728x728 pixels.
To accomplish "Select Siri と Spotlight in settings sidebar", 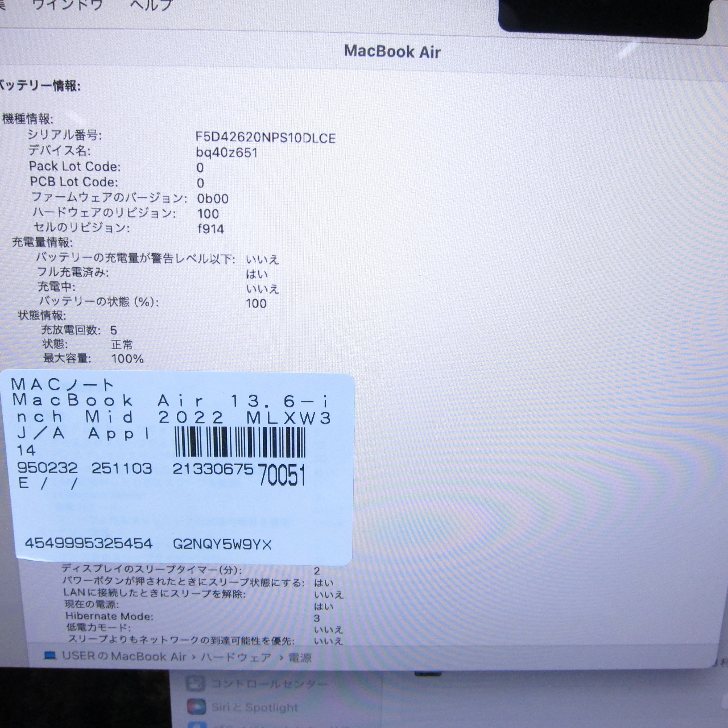I will tap(254, 708).
